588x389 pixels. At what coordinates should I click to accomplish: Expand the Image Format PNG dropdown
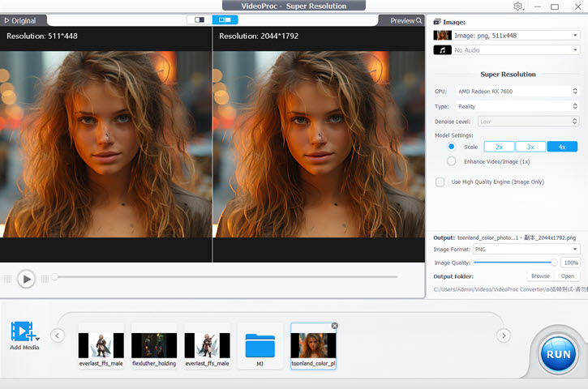click(526, 249)
